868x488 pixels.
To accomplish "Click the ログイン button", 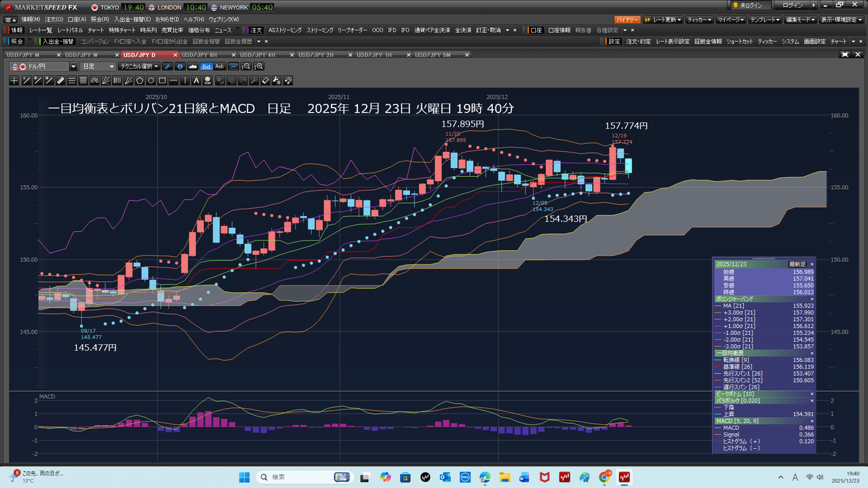I will tap(793, 5).
